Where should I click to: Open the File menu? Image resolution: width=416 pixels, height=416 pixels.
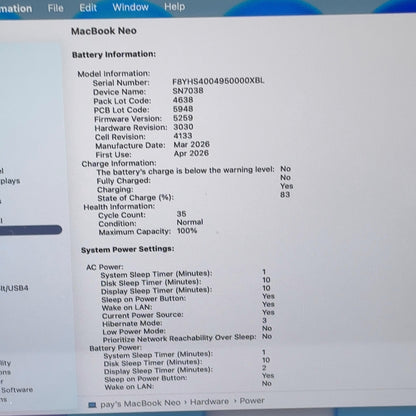[x=55, y=8]
